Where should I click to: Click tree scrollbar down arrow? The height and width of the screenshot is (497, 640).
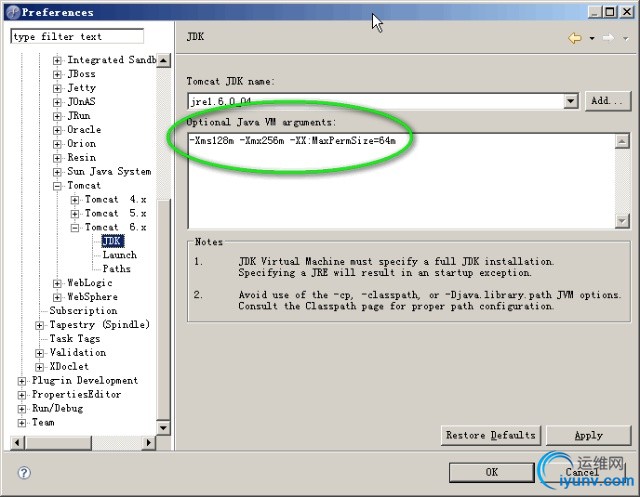click(x=163, y=428)
